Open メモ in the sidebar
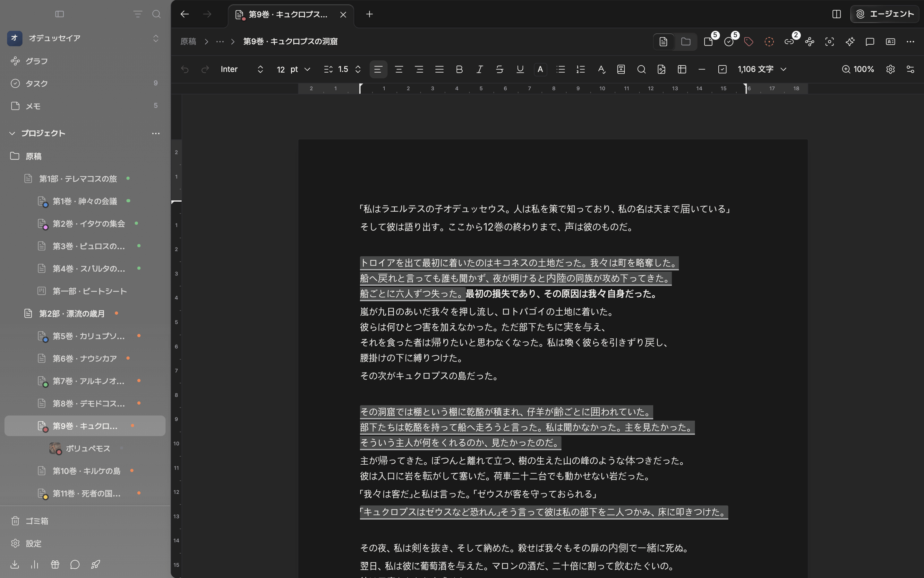Image resolution: width=924 pixels, height=578 pixels. click(85, 106)
